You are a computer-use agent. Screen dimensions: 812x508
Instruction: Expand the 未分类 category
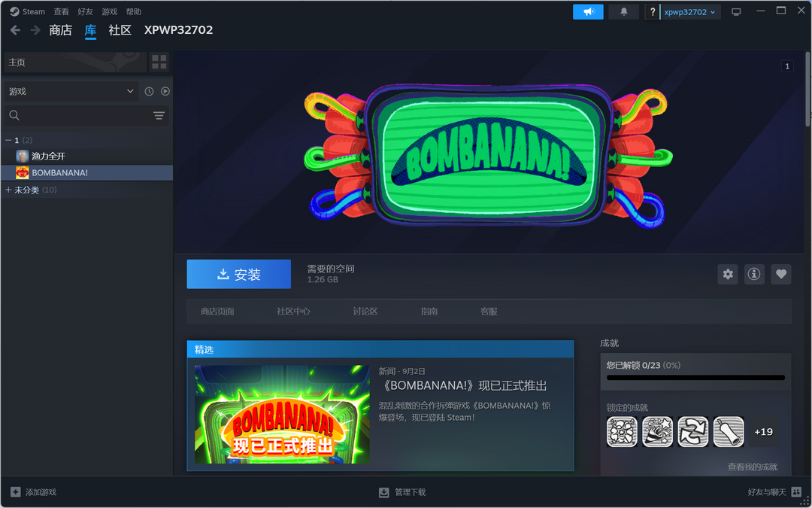8,190
